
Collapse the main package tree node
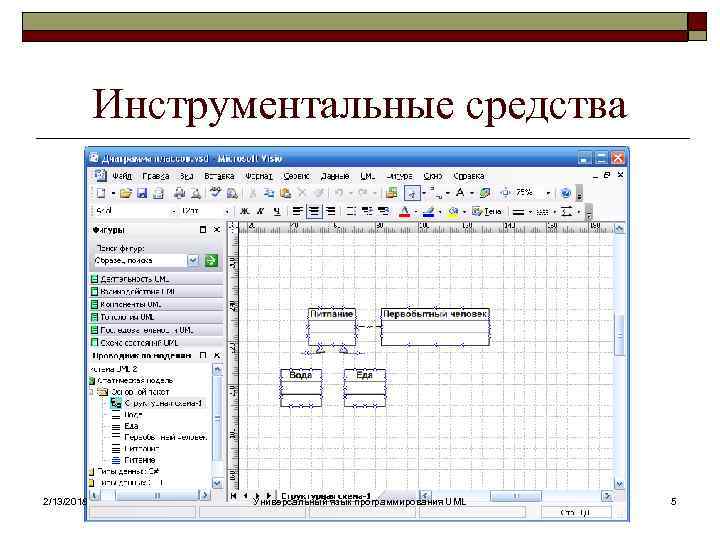point(91,392)
